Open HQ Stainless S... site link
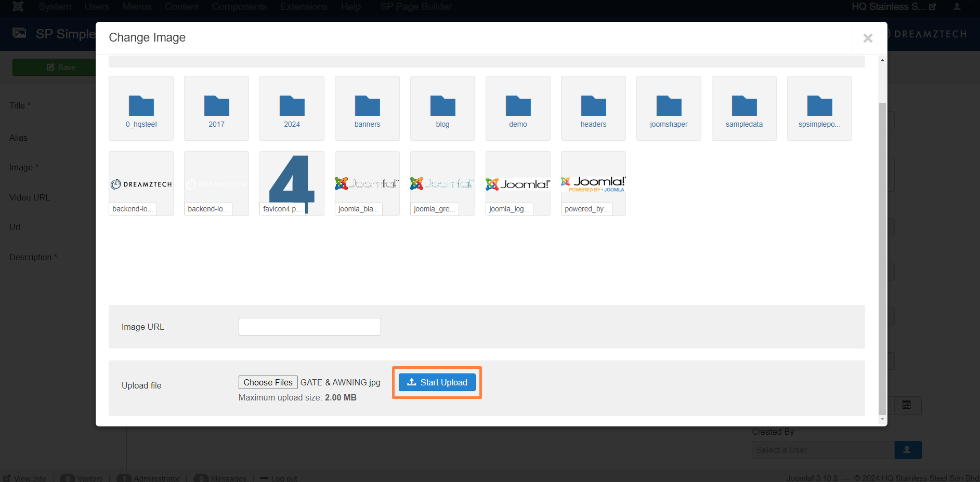The height and width of the screenshot is (482, 980). pos(893,7)
